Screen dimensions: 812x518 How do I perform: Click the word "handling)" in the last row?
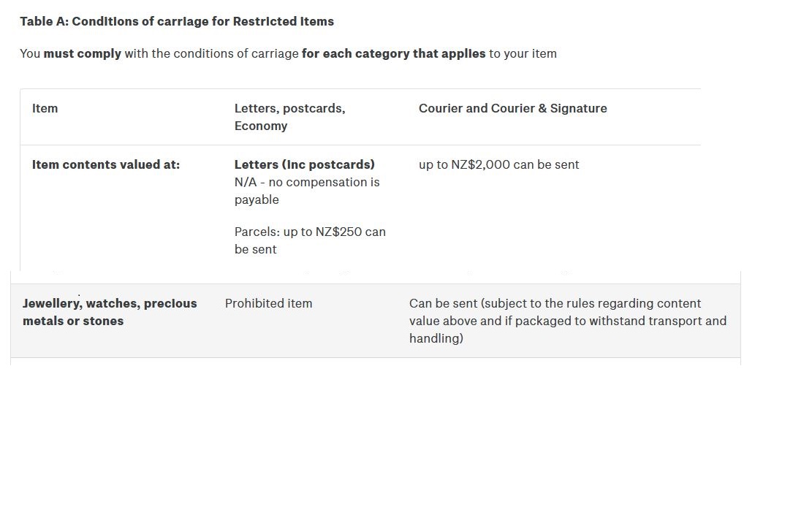tap(436, 338)
